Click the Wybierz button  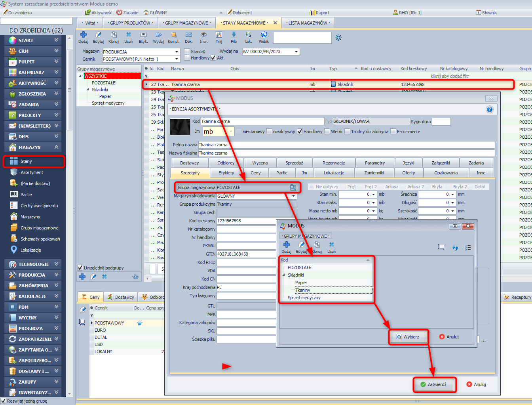click(408, 337)
